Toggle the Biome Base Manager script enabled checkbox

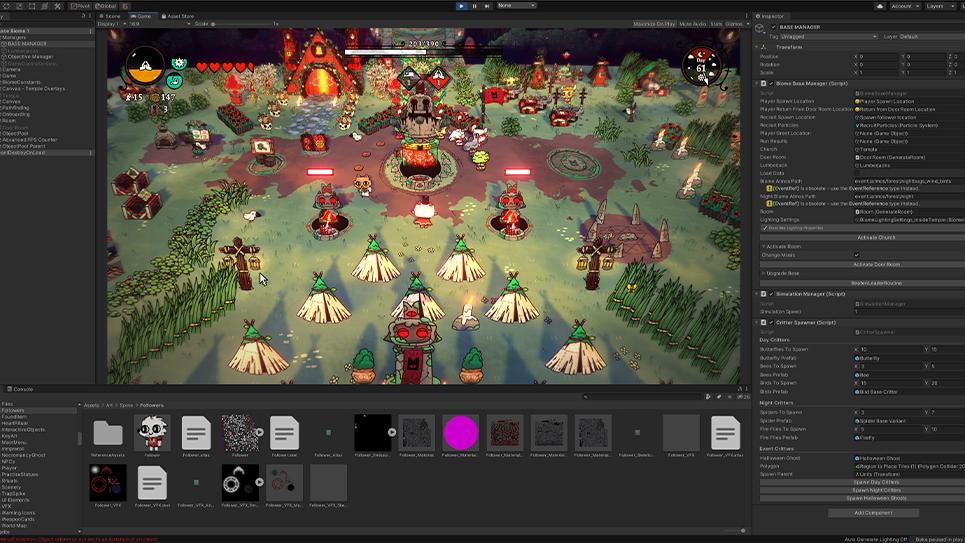pos(771,83)
